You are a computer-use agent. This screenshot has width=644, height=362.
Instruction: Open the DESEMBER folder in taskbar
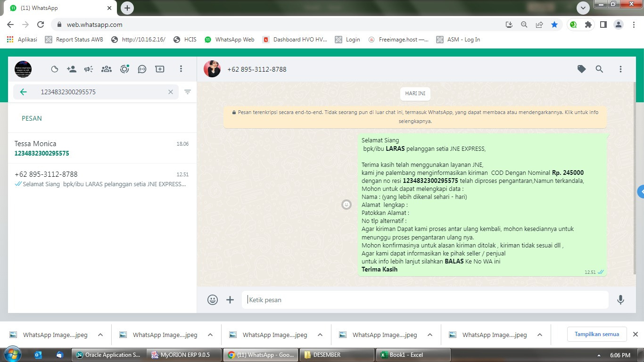click(337, 355)
